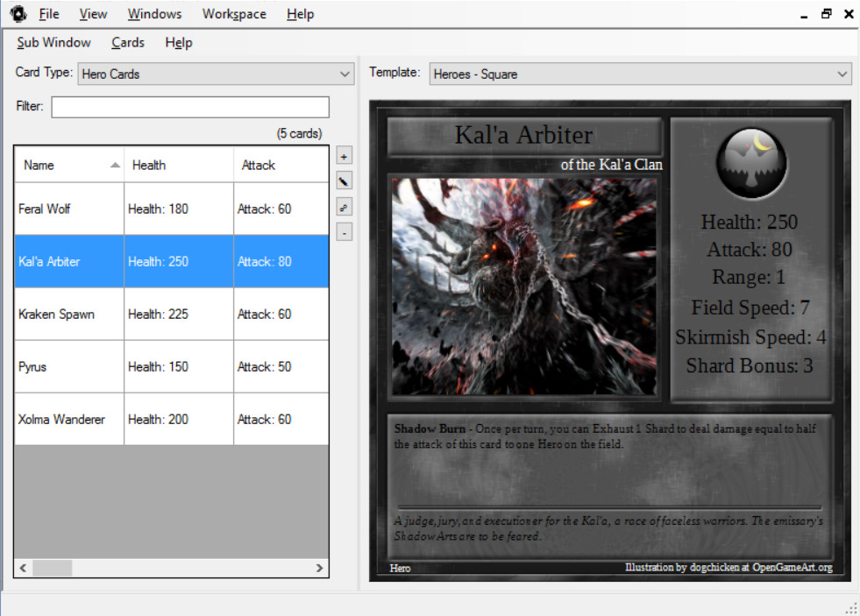Sort the list by the Attack column header
The width and height of the screenshot is (860, 616).
point(281,165)
